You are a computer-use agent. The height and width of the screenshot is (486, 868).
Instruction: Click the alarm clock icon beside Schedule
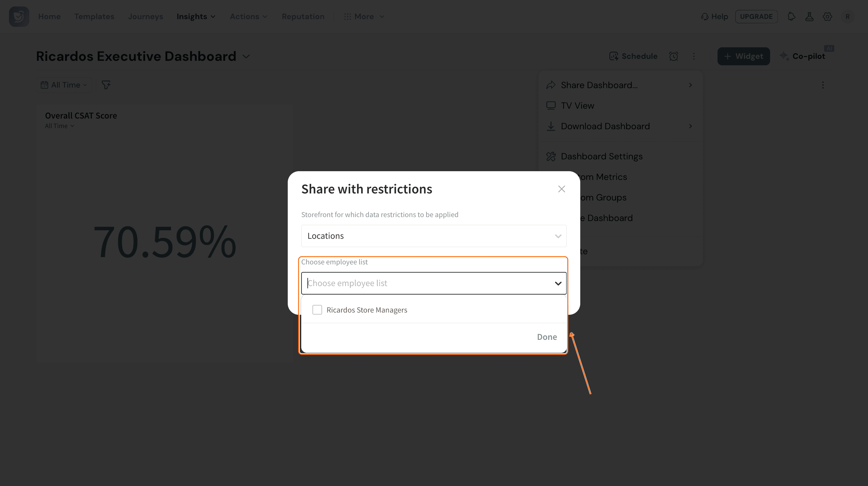click(x=674, y=56)
